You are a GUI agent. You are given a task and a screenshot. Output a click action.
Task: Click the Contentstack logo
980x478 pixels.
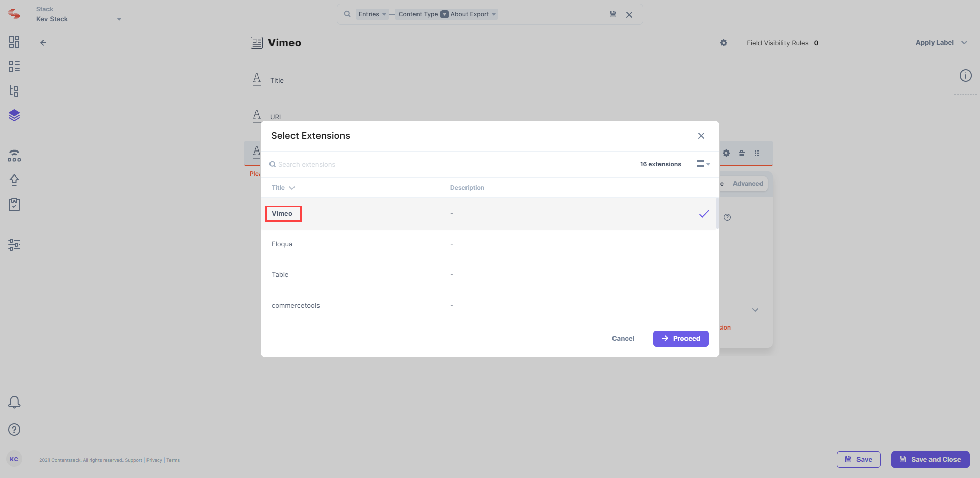tap(14, 14)
